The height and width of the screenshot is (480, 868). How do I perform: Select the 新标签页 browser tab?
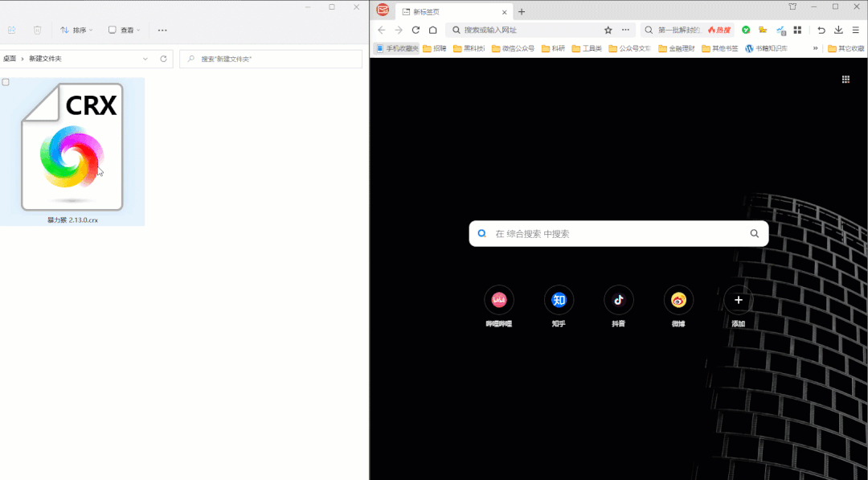click(x=454, y=11)
